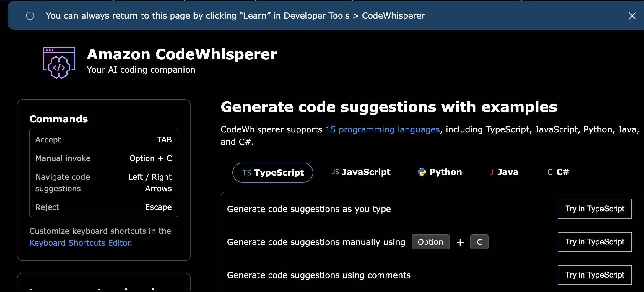Click the C key badge beside the plus sign
The width and height of the screenshot is (644, 292).
point(479,242)
